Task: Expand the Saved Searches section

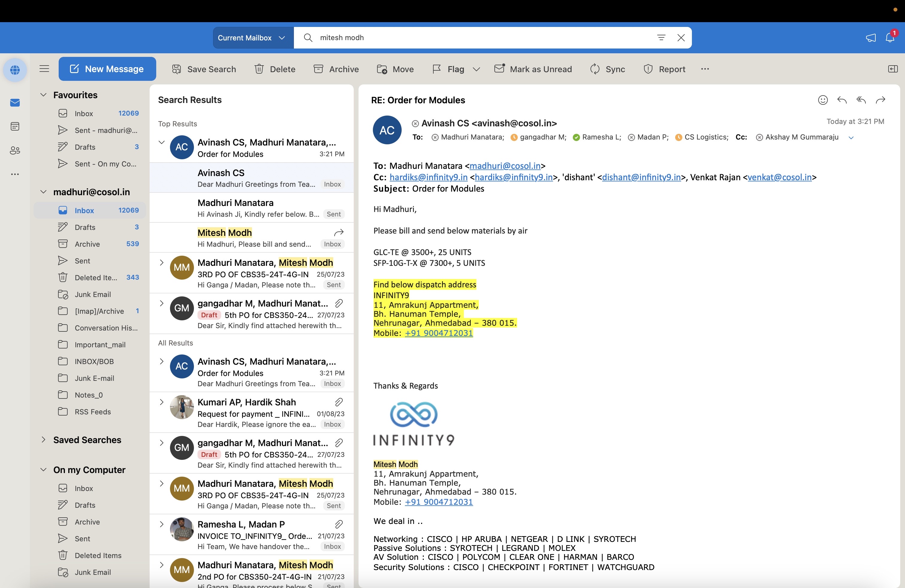Action: [x=43, y=440]
